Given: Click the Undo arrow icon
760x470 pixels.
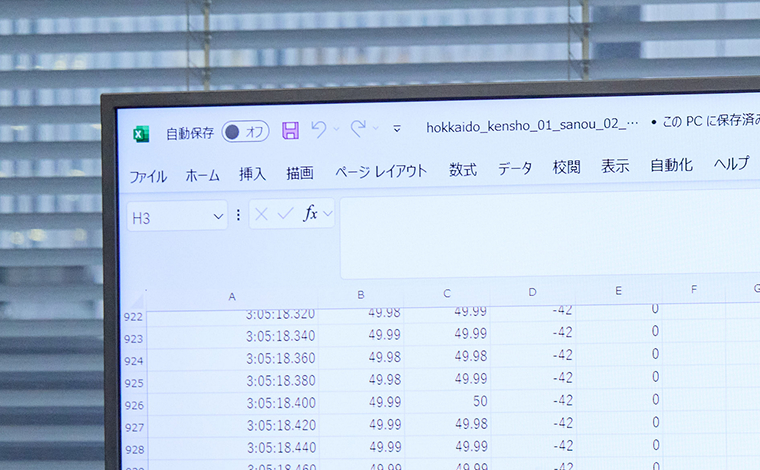Looking at the screenshot, I should tap(318, 129).
